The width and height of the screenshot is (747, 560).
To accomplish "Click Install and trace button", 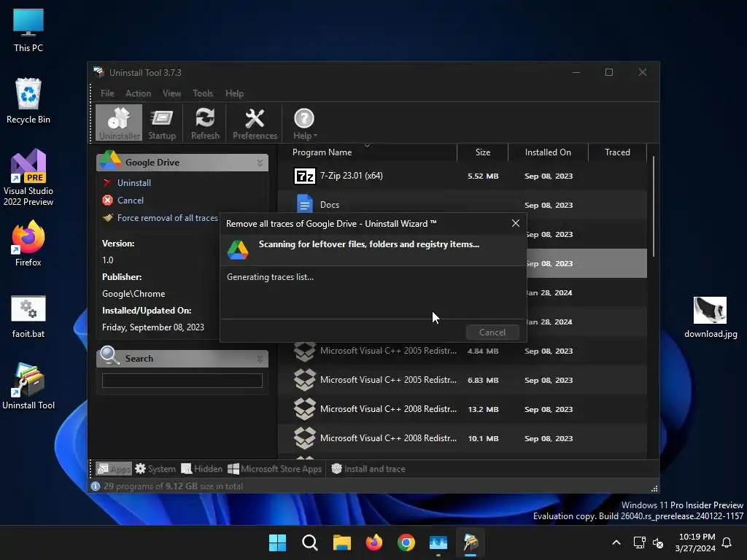I will click(368, 469).
